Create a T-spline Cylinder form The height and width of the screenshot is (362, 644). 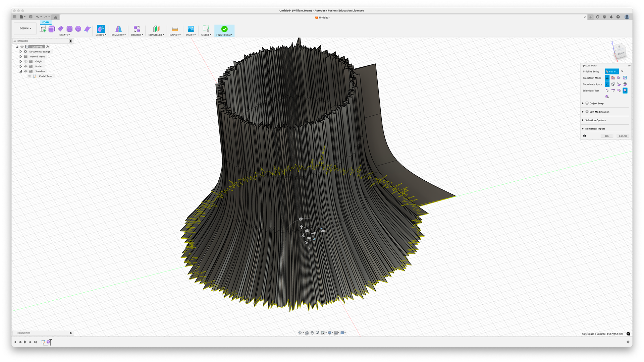point(69,29)
